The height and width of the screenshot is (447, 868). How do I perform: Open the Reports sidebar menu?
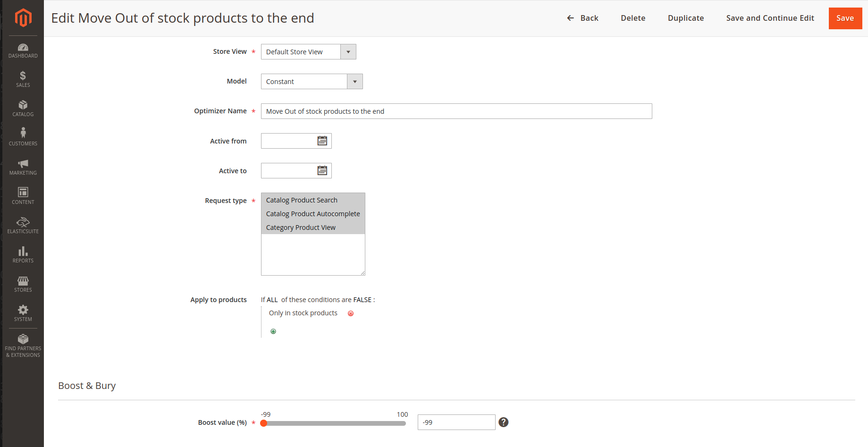(x=23, y=254)
